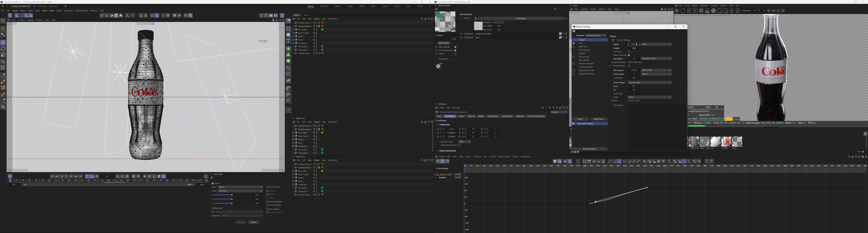Image resolution: width=868 pixels, height=233 pixels.
Task: Click the Area Lights green tag
Action: 322,30
